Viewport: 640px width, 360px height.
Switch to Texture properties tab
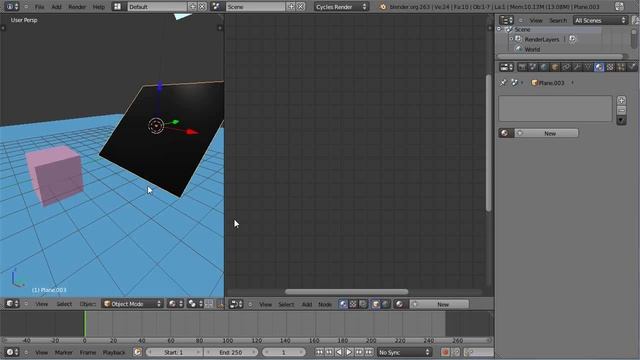point(610,67)
